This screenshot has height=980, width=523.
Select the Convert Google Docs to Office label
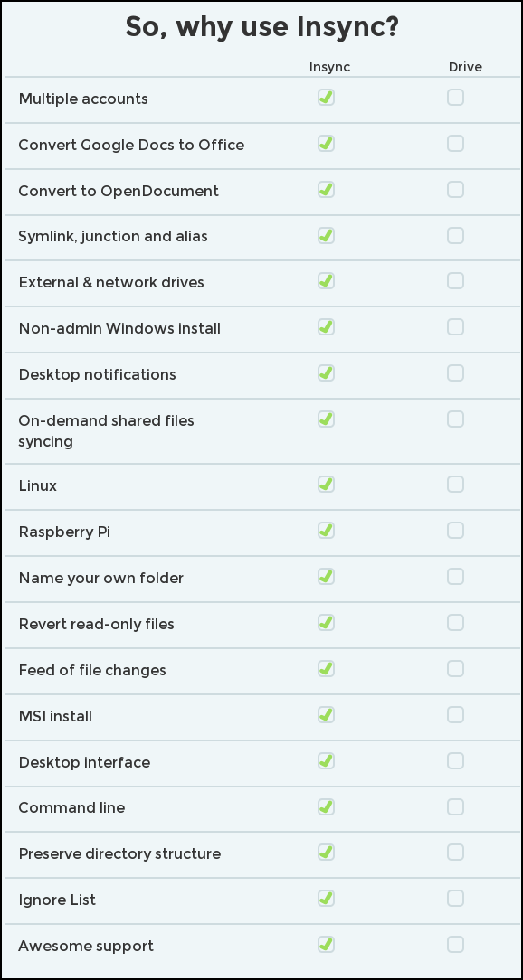[x=131, y=145]
